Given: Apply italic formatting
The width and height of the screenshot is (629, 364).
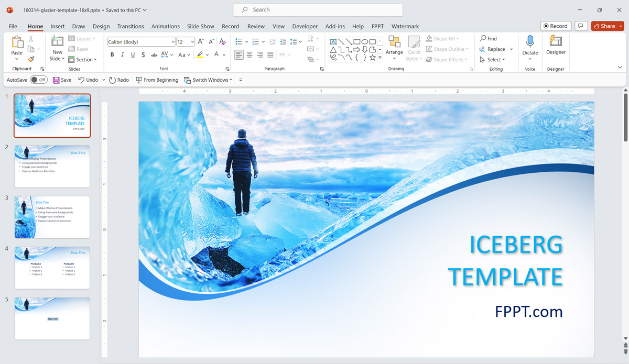Looking at the screenshot, I should point(123,54).
